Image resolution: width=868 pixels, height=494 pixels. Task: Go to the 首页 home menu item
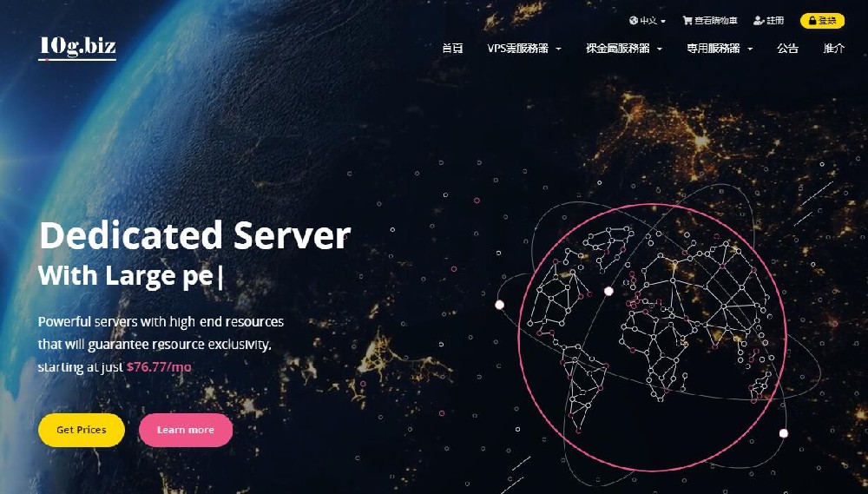click(x=452, y=48)
